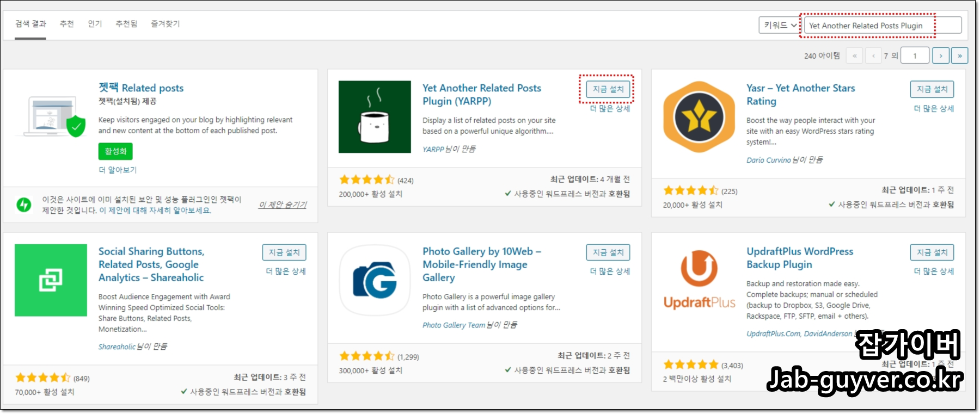Switch to the 즐겨찾기 tab
980x414 pixels.
pyautogui.click(x=166, y=24)
